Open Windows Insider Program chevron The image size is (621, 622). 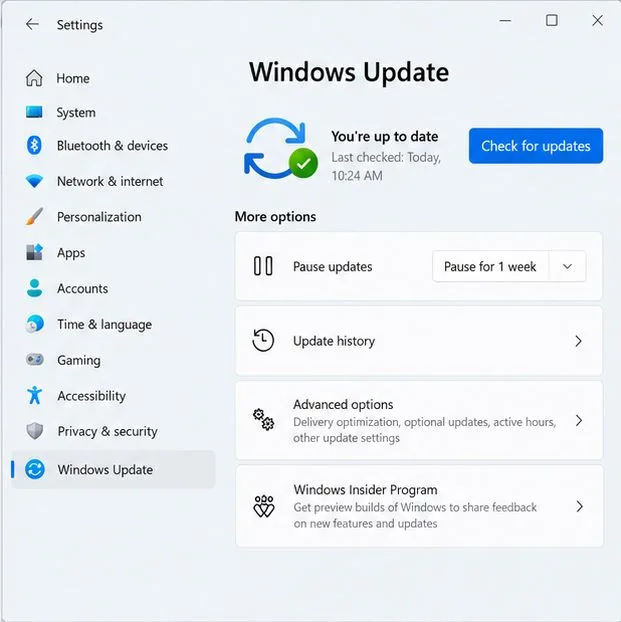[x=579, y=506]
